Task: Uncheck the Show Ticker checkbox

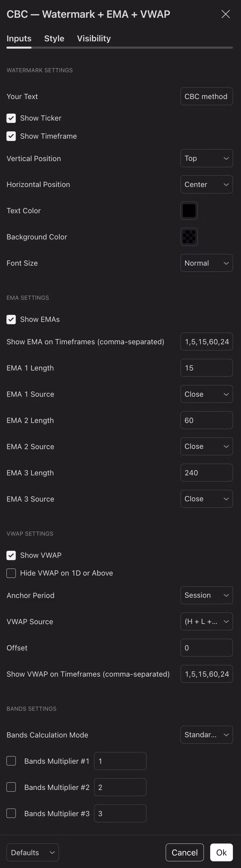Action: coord(11,118)
